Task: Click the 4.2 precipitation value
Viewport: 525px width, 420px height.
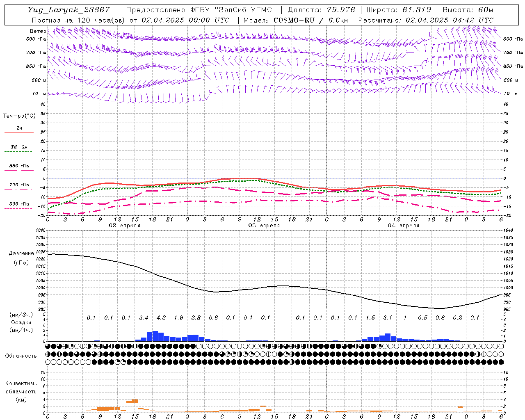Action: tap(161, 318)
